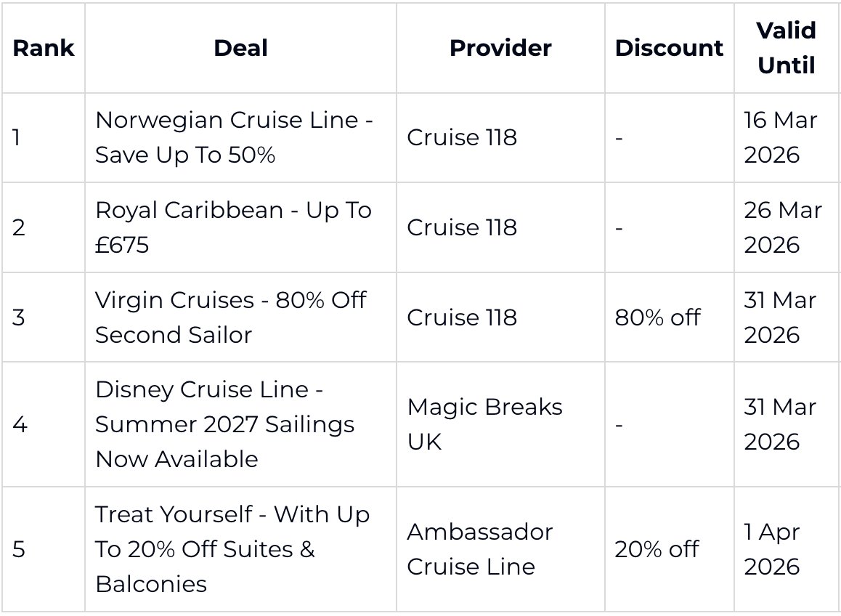Select the 26 Mar 2026 date cell
This screenshot has width=841, height=616.
coord(782,227)
